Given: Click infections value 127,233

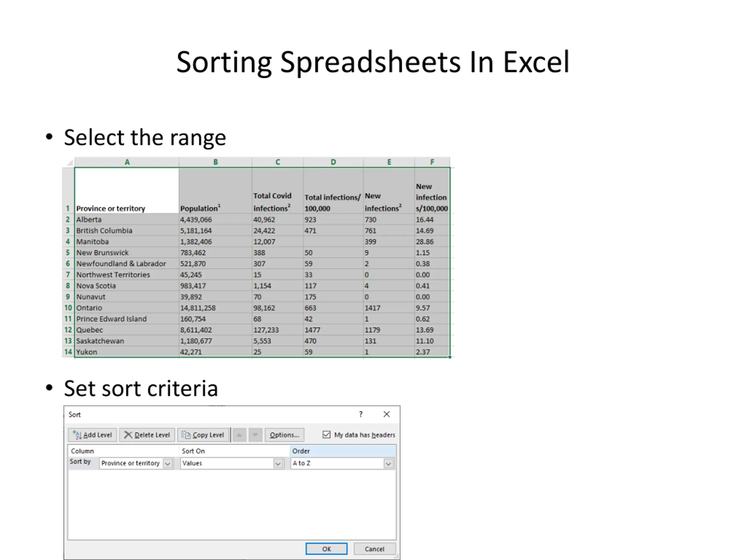Looking at the screenshot, I should tap(277, 330).
